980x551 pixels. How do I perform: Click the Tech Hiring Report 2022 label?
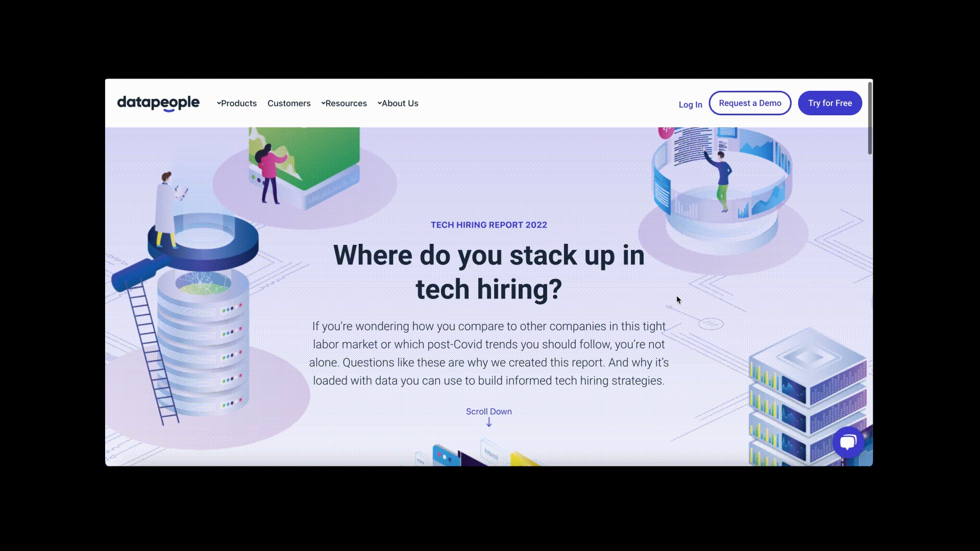click(488, 225)
